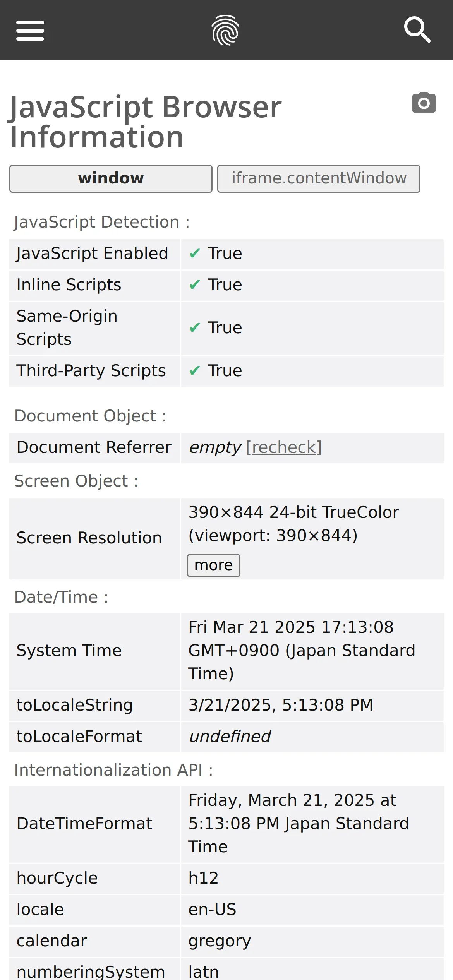Switch to the window tab

pyautogui.click(x=111, y=178)
